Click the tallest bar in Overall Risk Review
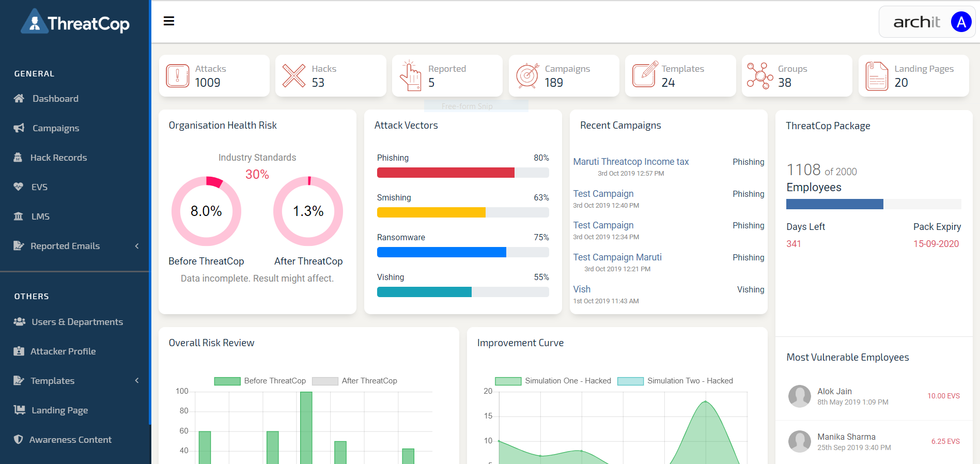Image resolution: width=980 pixels, height=464 pixels. [306, 427]
